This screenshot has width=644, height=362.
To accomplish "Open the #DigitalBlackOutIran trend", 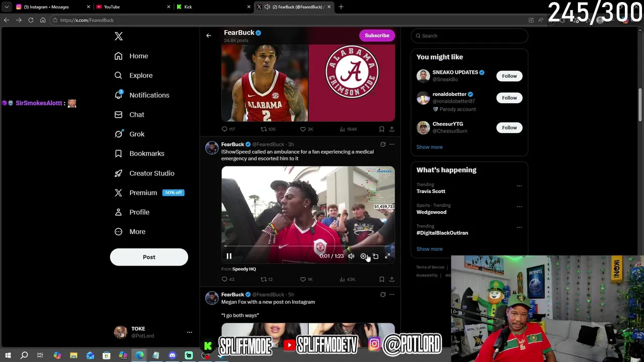I will click(x=442, y=233).
